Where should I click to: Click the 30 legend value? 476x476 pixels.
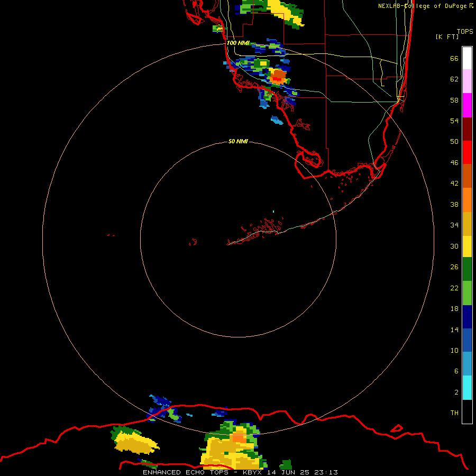click(x=454, y=246)
